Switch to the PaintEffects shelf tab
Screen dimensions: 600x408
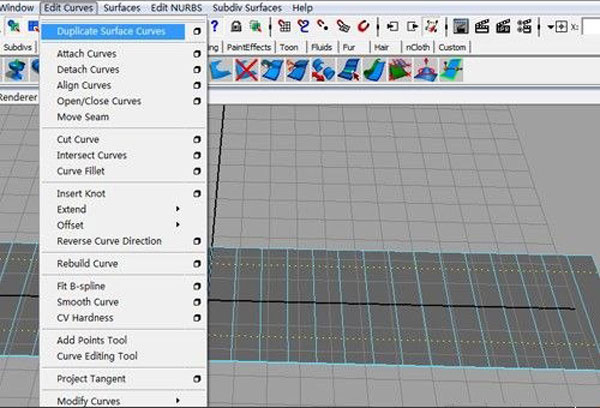(x=249, y=47)
